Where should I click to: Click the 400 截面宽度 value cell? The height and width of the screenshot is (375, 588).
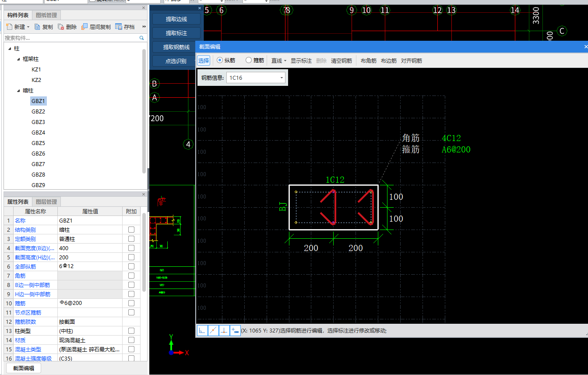(90, 248)
